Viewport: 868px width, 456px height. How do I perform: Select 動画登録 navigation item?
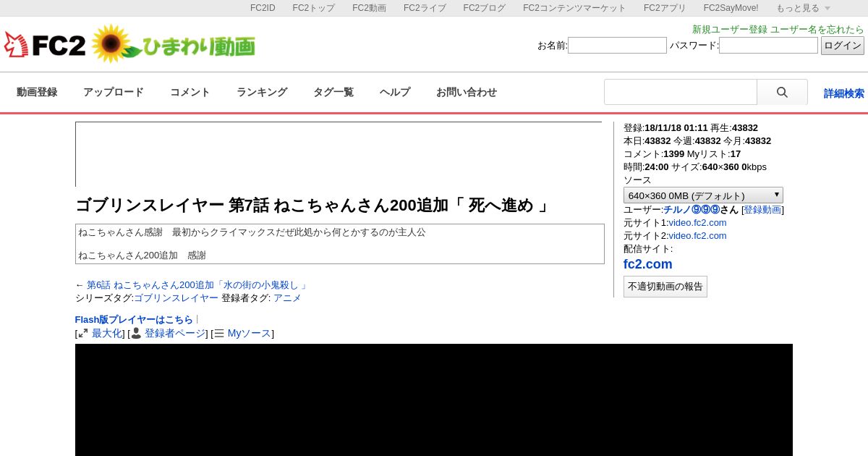(x=37, y=93)
